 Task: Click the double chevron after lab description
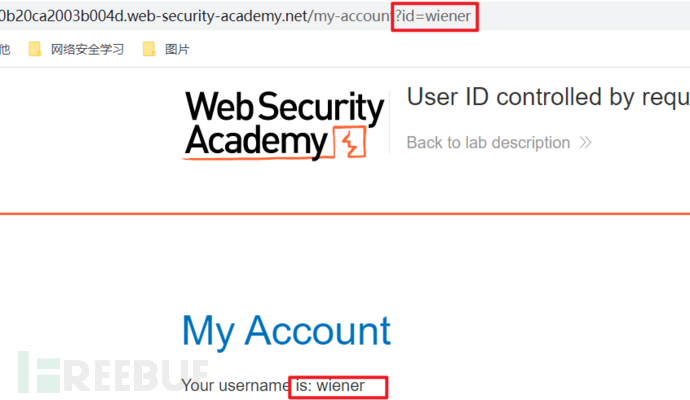click(x=585, y=143)
